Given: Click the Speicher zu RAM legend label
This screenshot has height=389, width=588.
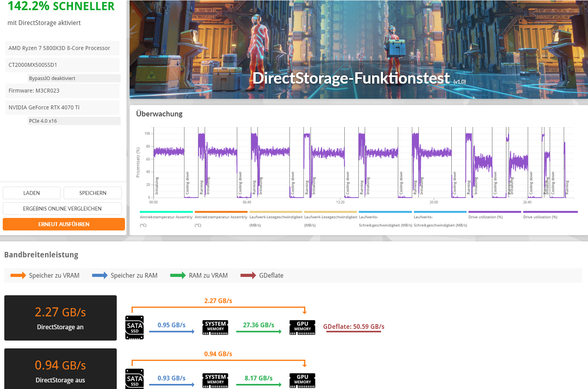Looking at the screenshot, I should (x=134, y=275).
